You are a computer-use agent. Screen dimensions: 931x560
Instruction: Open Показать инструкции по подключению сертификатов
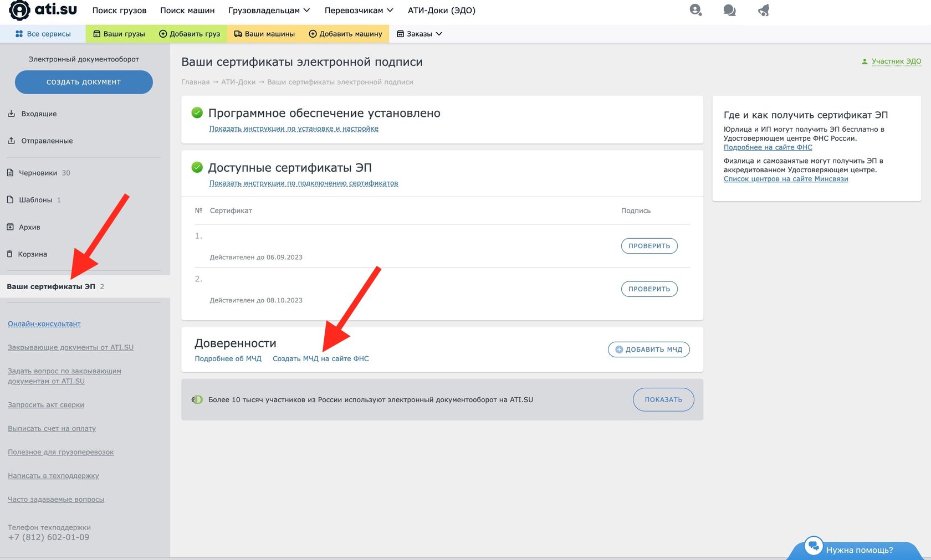pos(304,183)
